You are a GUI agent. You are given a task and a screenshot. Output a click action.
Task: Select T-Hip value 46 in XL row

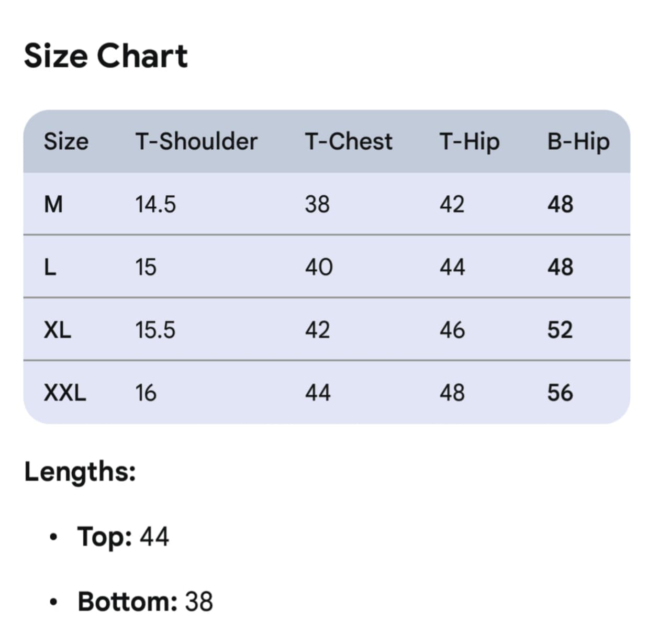(452, 330)
